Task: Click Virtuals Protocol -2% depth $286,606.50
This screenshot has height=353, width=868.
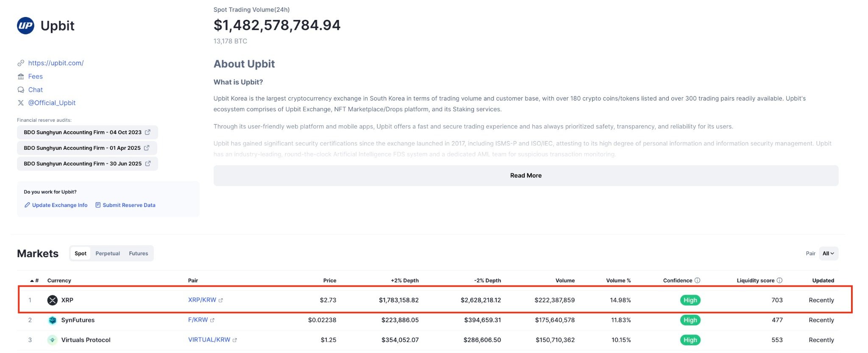Action: click(x=482, y=340)
